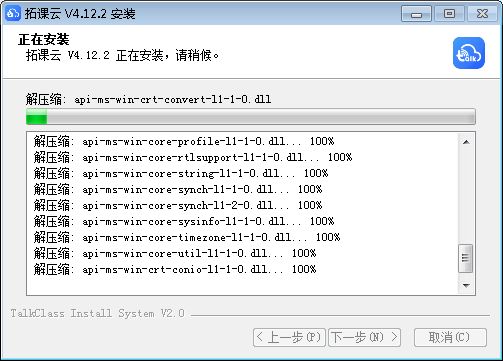Click the green installation progress bar
This screenshot has width=503, height=361.
coord(251,117)
